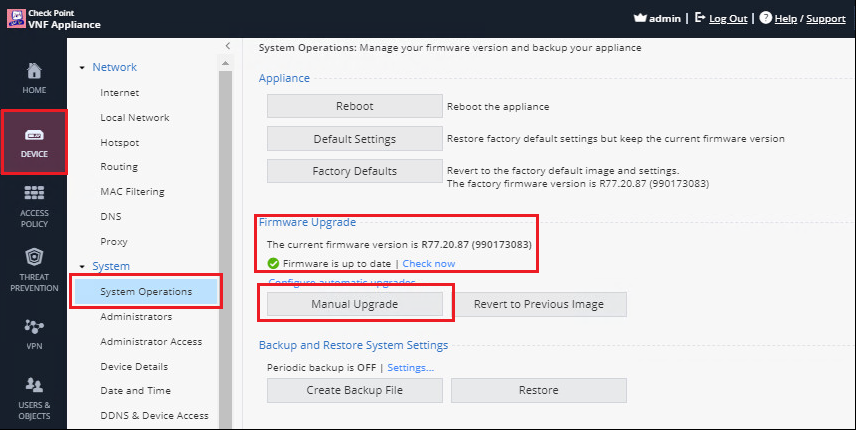
Task: Open THREAT PREVENTION shield icon
Action: point(34,256)
